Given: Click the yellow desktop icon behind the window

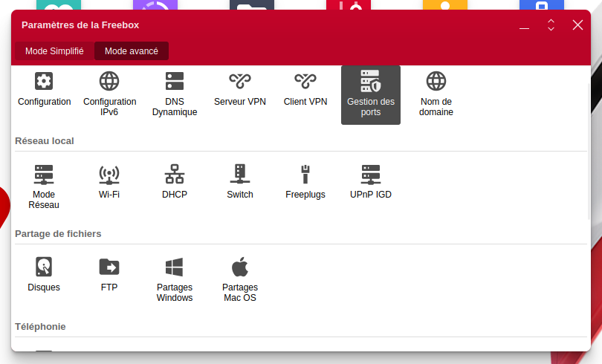Looking at the screenshot, I should click(x=445, y=4).
